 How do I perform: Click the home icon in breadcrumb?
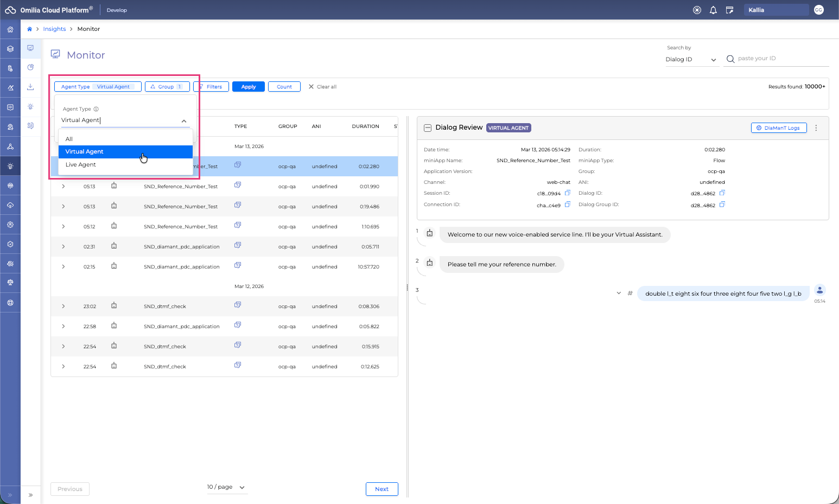[29, 29]
